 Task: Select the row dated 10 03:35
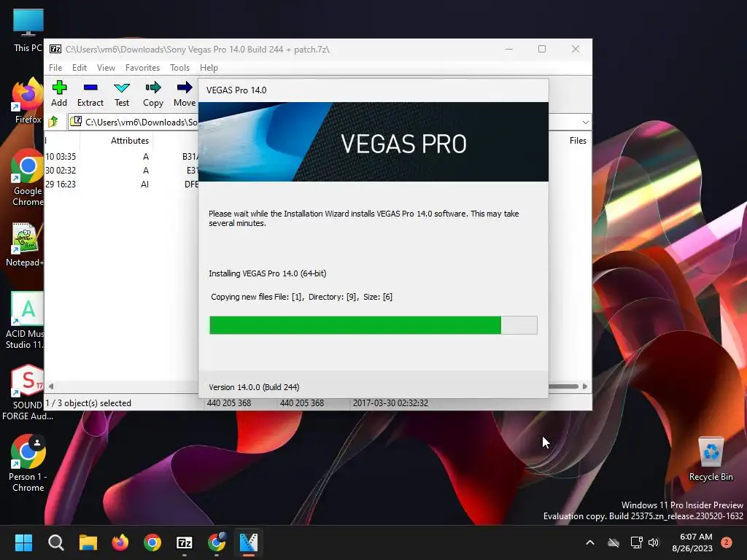pyautogui.click(x=122, y=157)
